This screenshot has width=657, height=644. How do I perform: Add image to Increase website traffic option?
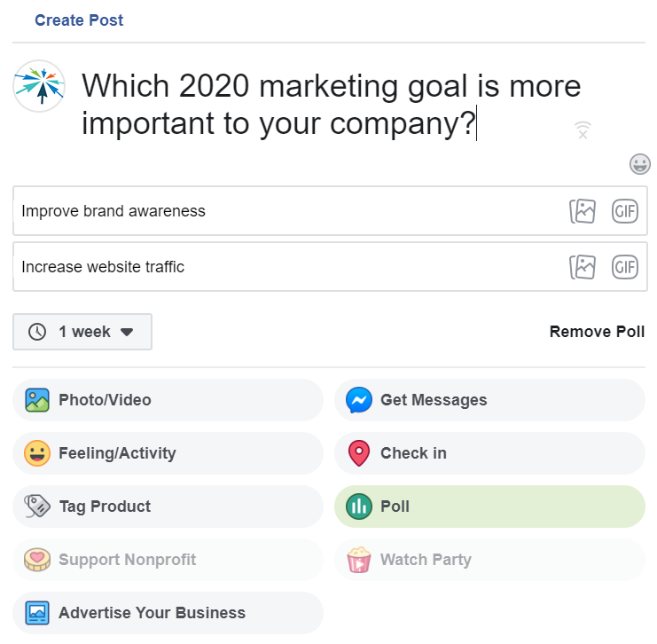[583, 267]
